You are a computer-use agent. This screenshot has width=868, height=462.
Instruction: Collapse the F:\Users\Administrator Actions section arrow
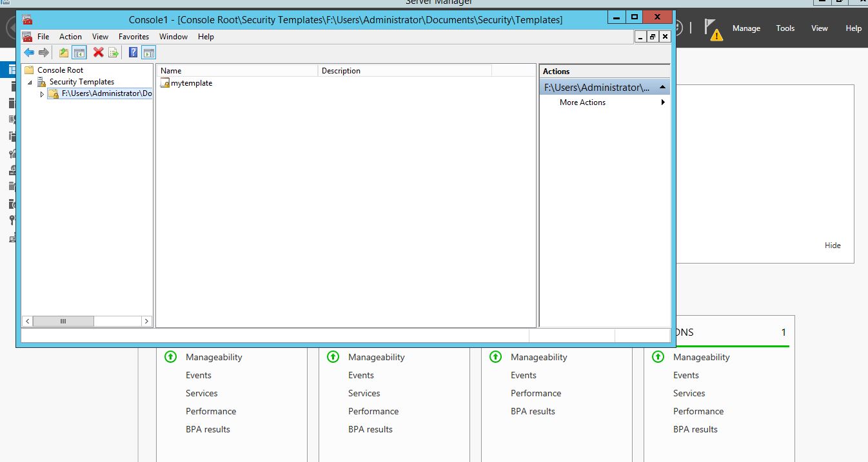[662, 87]
